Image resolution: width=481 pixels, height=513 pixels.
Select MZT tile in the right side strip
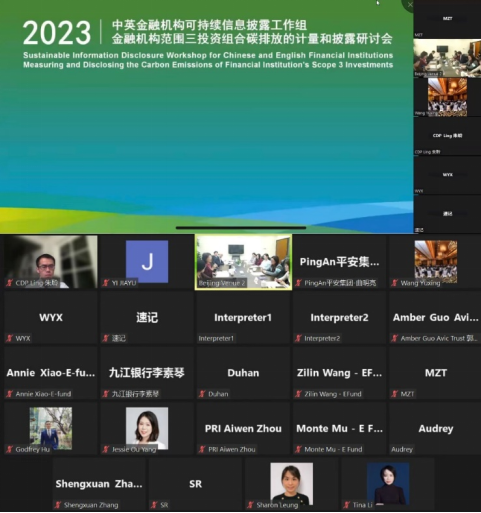click(447, 19)
